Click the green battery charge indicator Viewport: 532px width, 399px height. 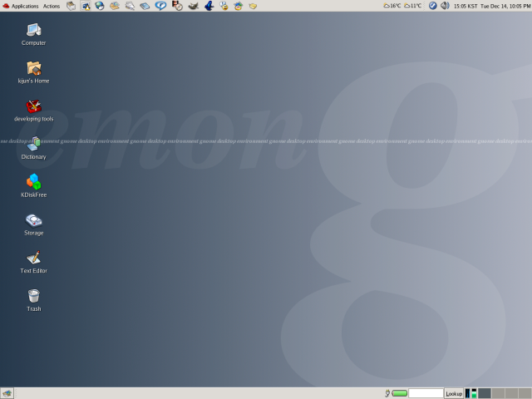[399, 393]
